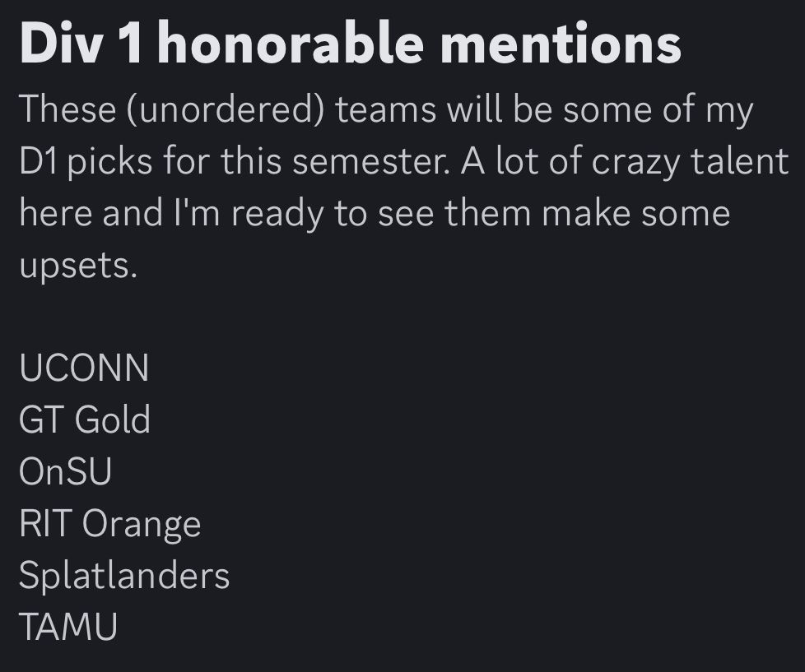Click the Div 1 honorable mentions heading
The width and height of the screenshot is (805, 672).
(x=350, y=44)
